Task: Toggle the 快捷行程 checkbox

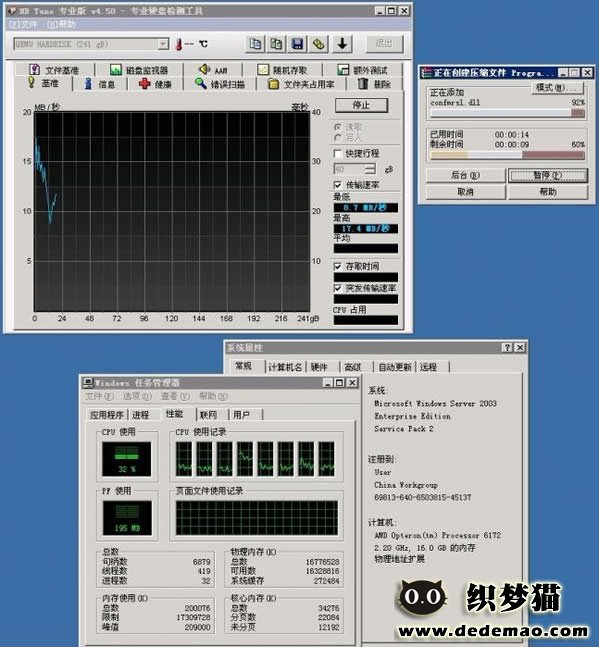Action: point(337,153)
